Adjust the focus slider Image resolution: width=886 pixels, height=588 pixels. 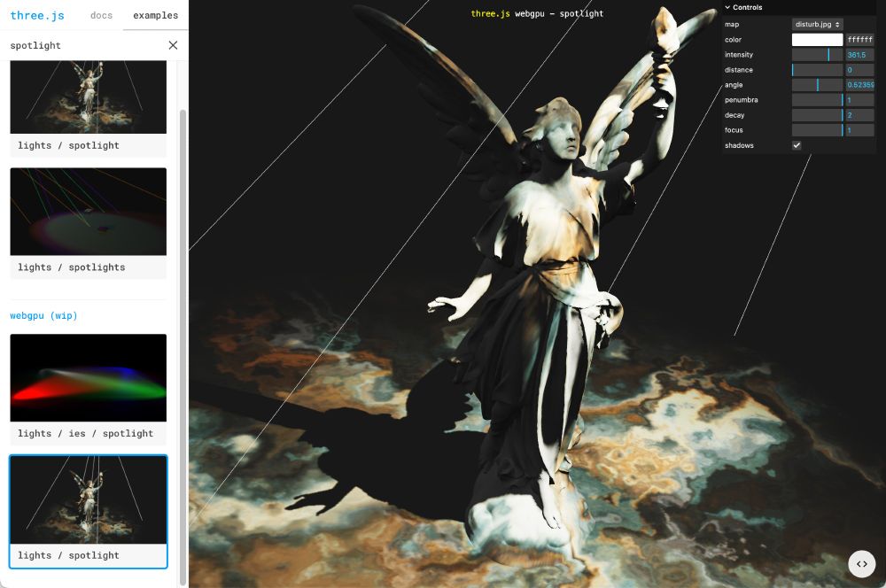coord(817,130)
